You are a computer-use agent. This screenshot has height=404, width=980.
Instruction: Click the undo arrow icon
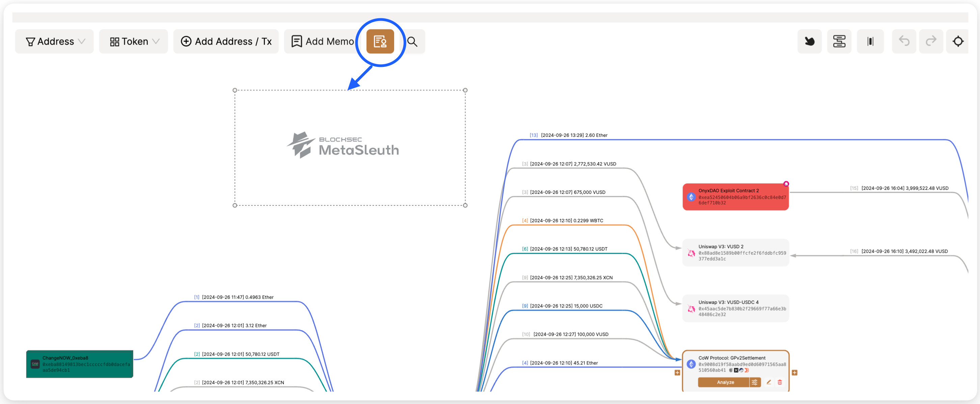point(904,41)
